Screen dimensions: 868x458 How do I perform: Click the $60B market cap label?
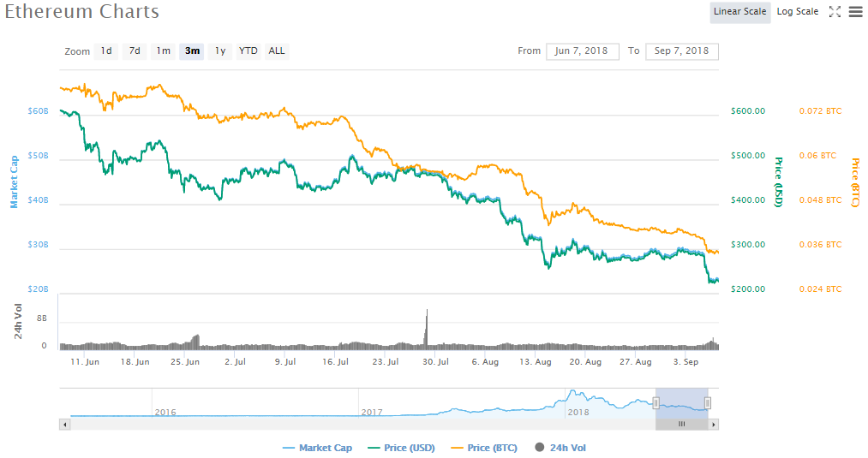click(x=39, y=111)
